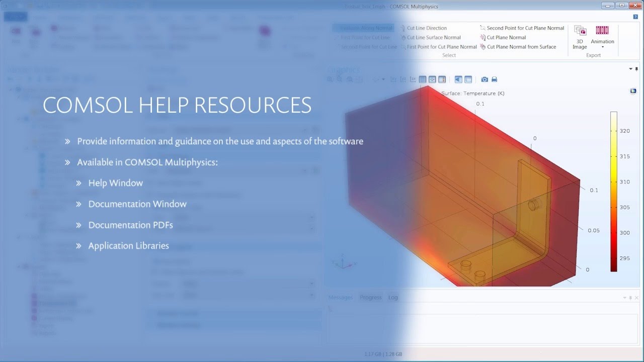Click the temperature color legend bar
The width and height of the screenshot is (644, 362).
pos(614,192)
